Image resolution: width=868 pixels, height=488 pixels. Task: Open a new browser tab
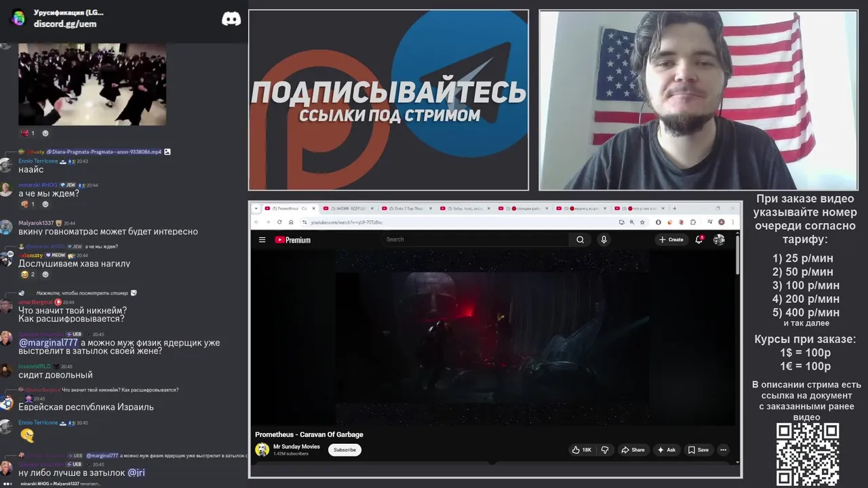tap(674, 208)
